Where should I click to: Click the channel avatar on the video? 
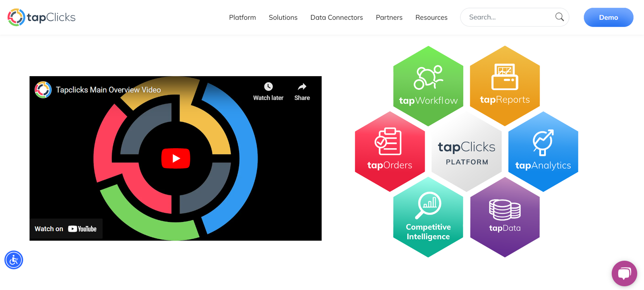tap(43, 90)
